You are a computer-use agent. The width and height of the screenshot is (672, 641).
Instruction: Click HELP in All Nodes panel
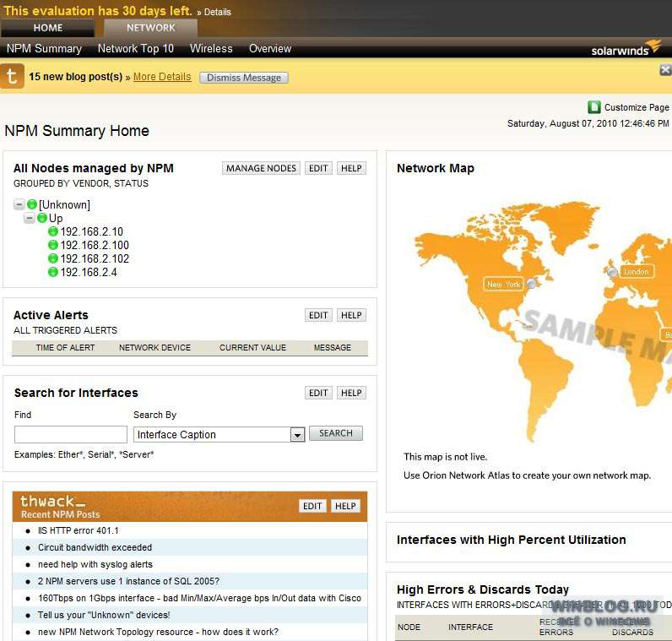point(351,168)
